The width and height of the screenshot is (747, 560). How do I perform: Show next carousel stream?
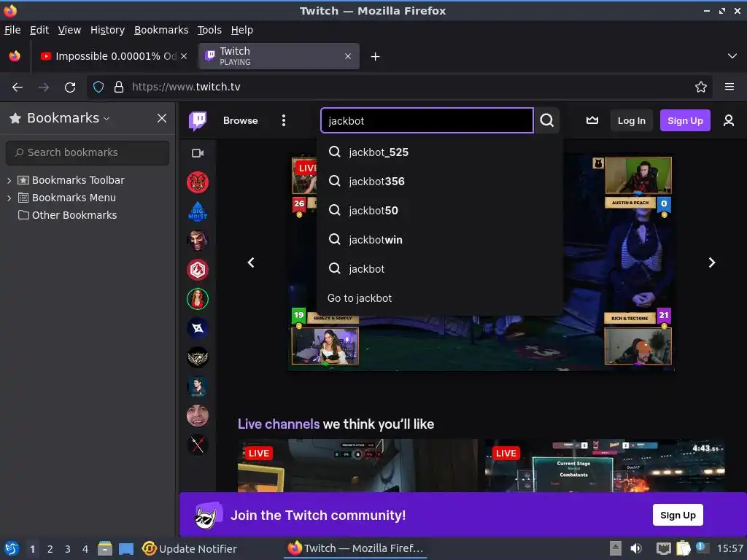[x=711, y=262]
